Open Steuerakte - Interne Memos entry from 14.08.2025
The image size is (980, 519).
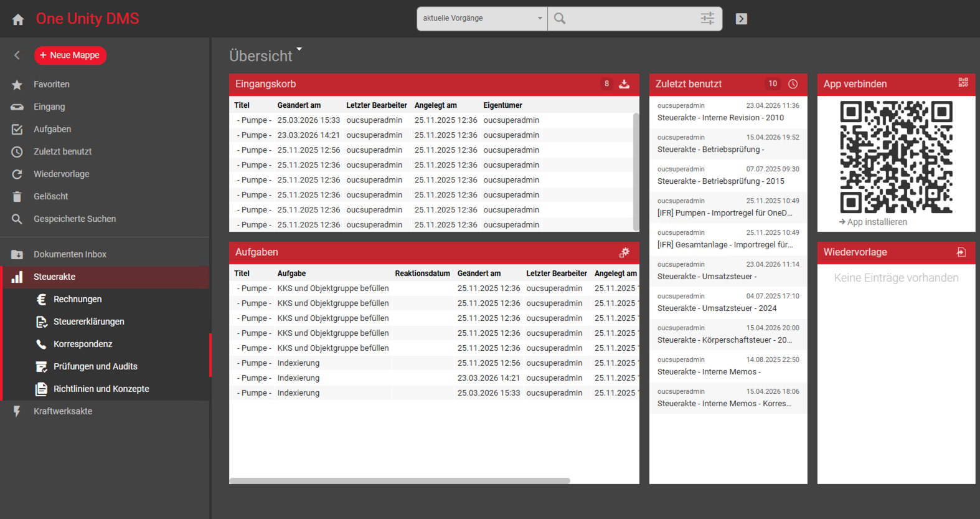[x=728, y=366]
